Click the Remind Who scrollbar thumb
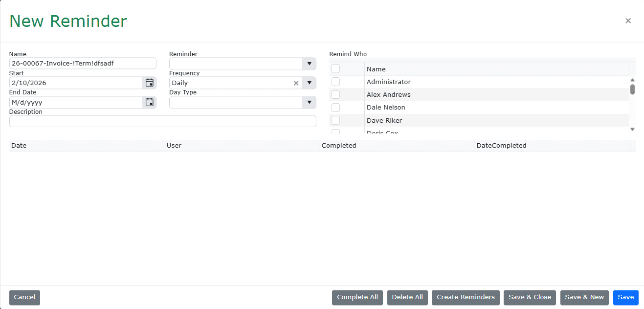The height and width of the screenshot is (309, 644). tap(632, 89)
